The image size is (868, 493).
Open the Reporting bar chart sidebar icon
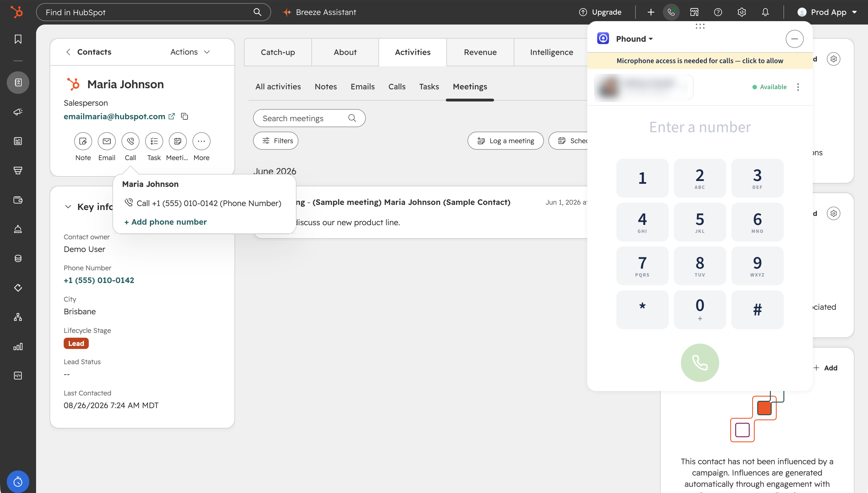[18, 346]
